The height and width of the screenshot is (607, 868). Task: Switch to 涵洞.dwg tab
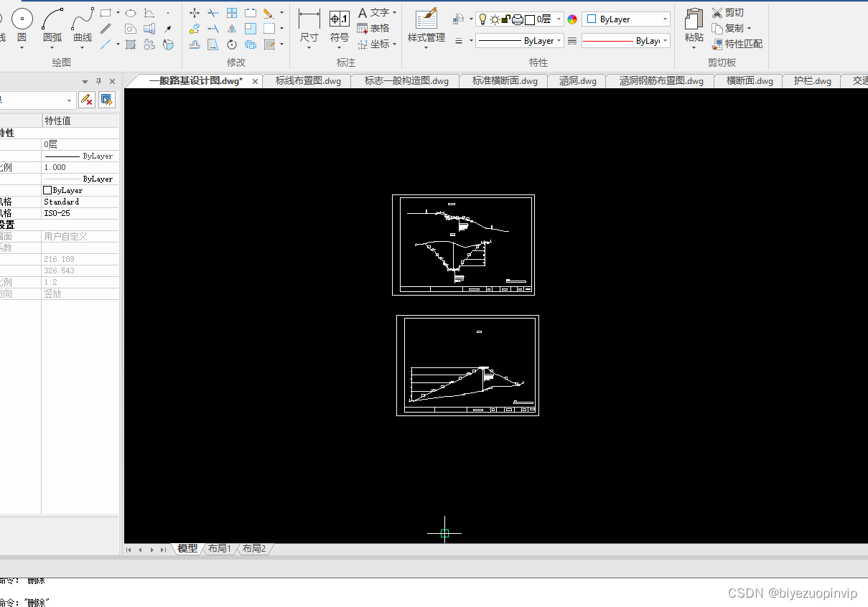[x=578, y=81]
